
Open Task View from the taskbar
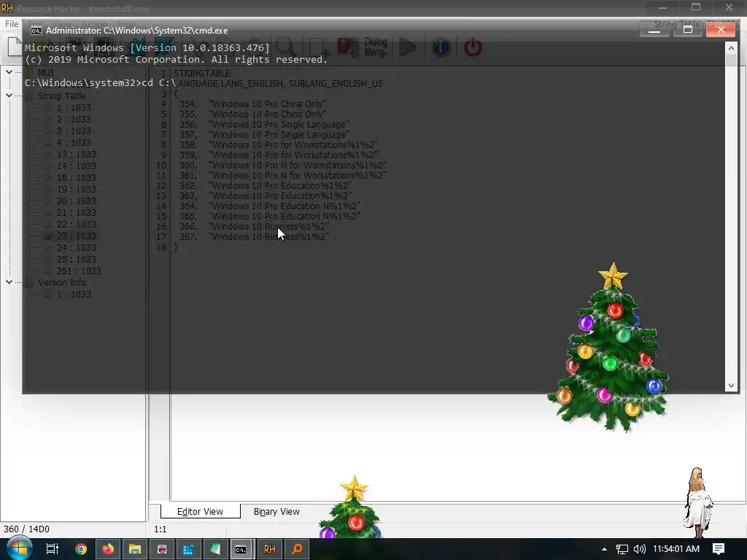click(52, 549)
